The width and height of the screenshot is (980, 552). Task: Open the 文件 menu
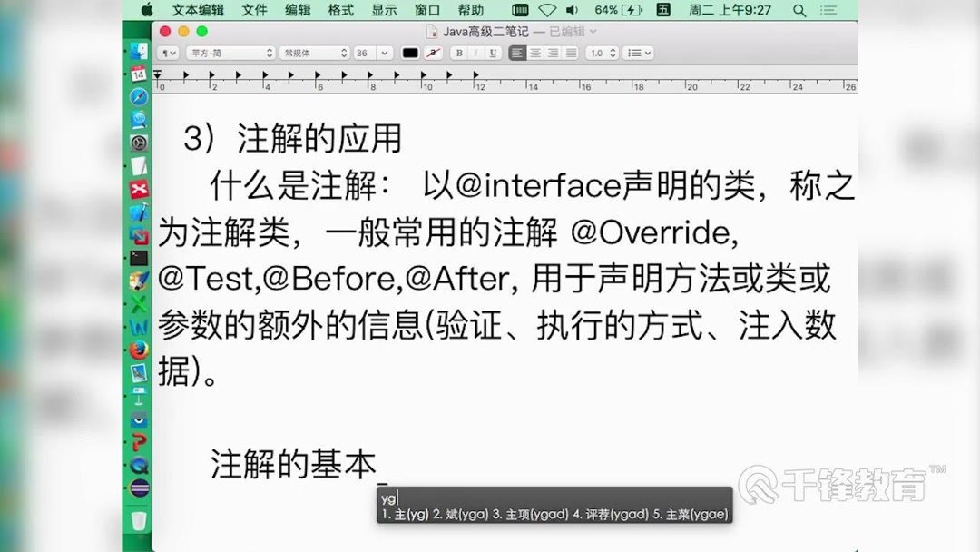pyautogui.click(x=254, y=10)
